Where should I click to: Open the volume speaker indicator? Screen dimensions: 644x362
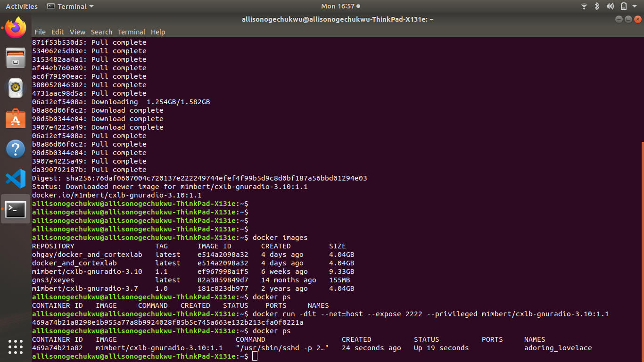(610, 7)
